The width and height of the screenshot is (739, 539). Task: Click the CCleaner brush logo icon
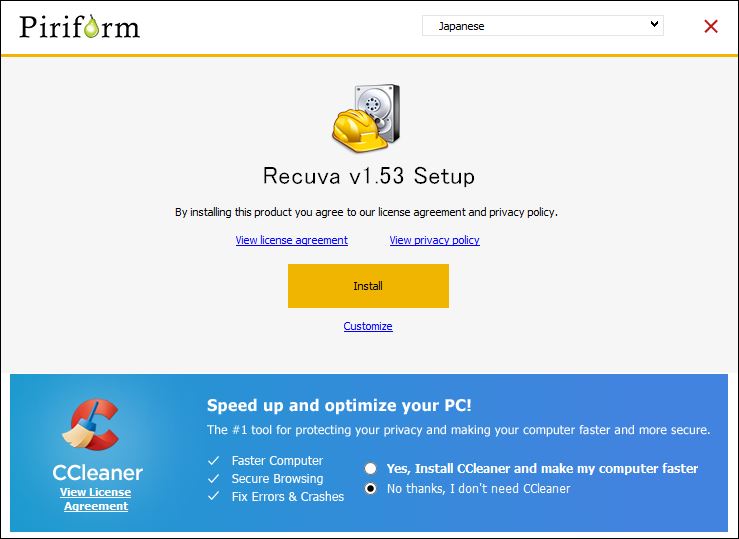coord(90,425)
